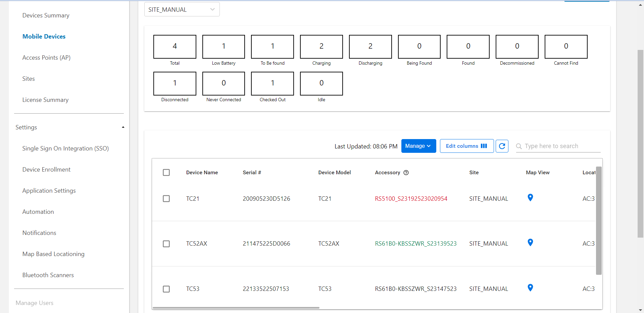Check the TC52AX device row checkbox

tap(166, 244)
